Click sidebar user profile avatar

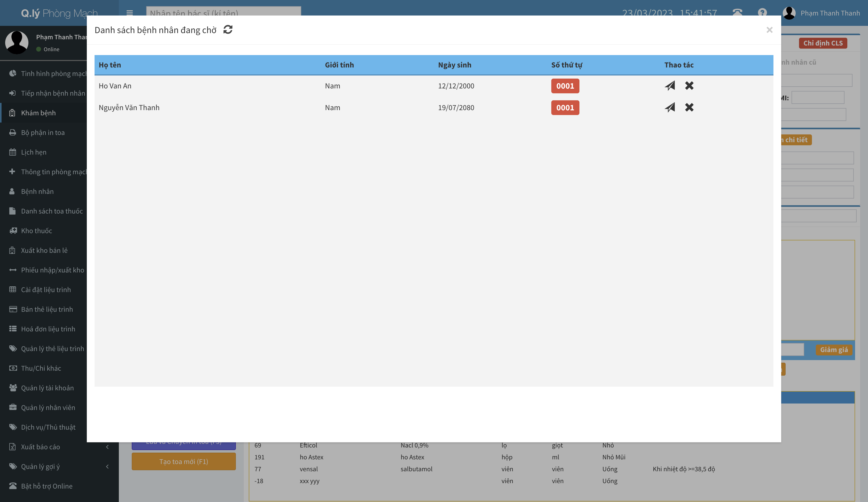pos(17,42)
